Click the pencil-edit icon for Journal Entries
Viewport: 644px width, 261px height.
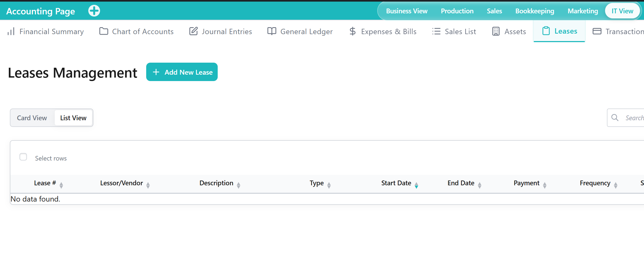coord(193,31)
